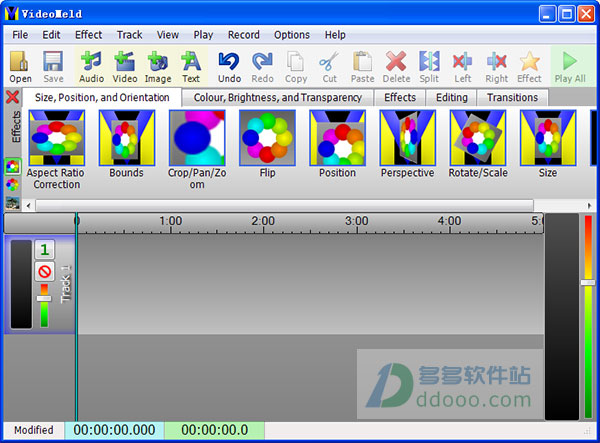Close the Effects panel with red X
Screen dimensions: 600x443
click(x=13, y=97)
